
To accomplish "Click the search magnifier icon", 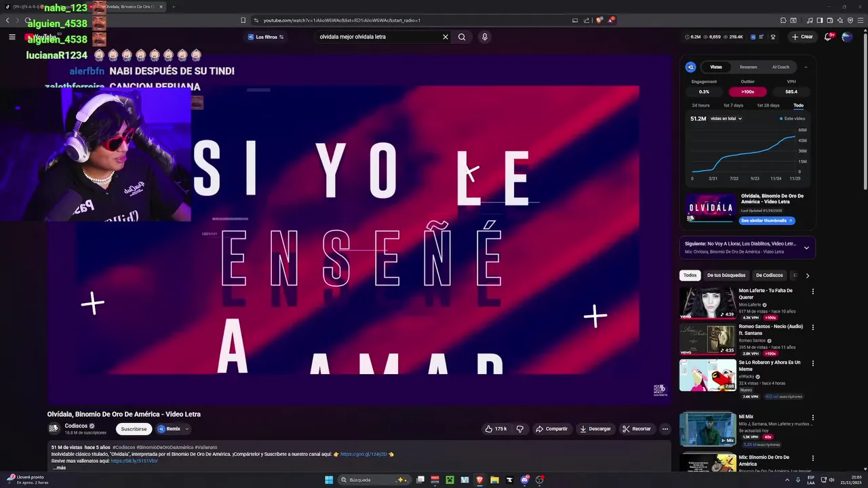I will 462,37.
